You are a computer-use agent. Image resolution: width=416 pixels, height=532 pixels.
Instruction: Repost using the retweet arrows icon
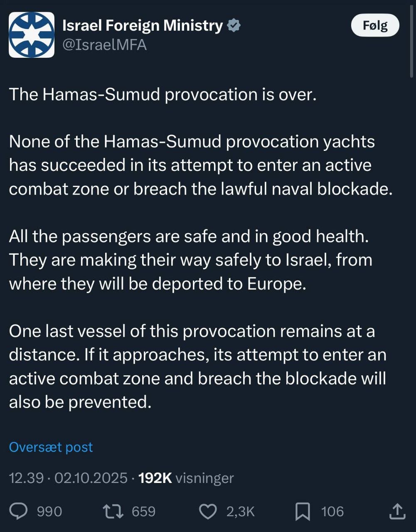point(113,511)
